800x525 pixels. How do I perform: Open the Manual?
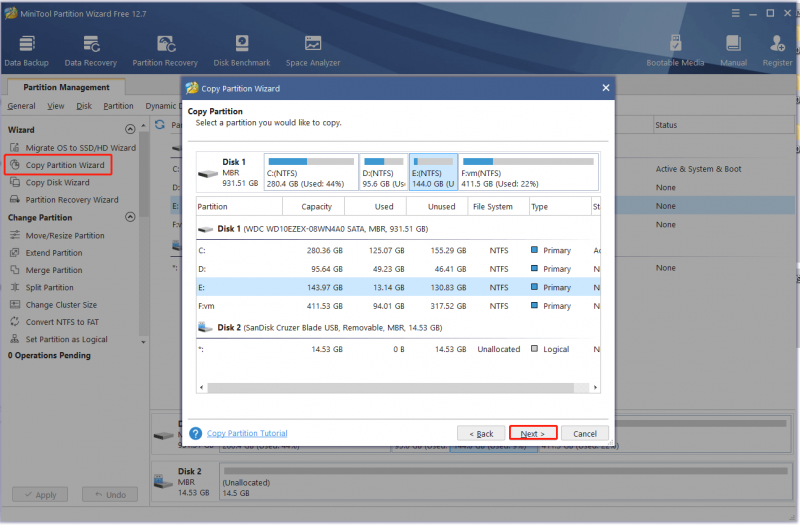pyautogui.click(x=733, y=51)
